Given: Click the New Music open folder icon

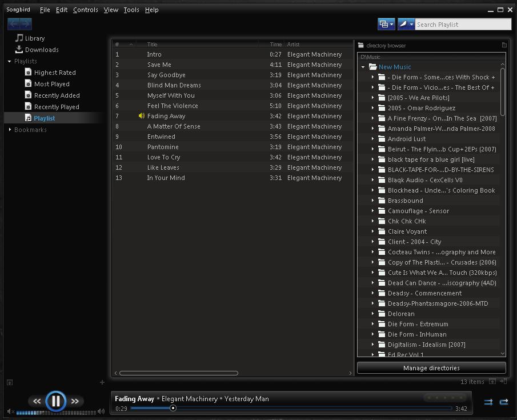Looking at the screenshot, I should 372,67.
